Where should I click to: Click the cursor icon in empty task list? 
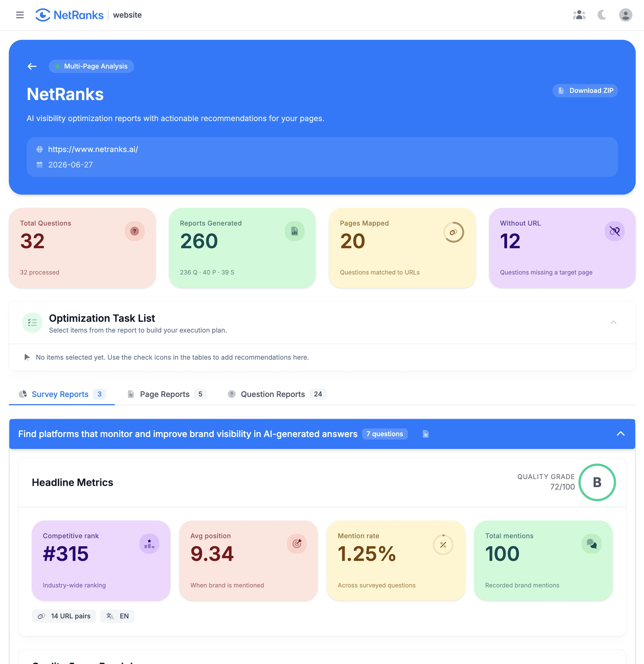(x=27, y=357)
